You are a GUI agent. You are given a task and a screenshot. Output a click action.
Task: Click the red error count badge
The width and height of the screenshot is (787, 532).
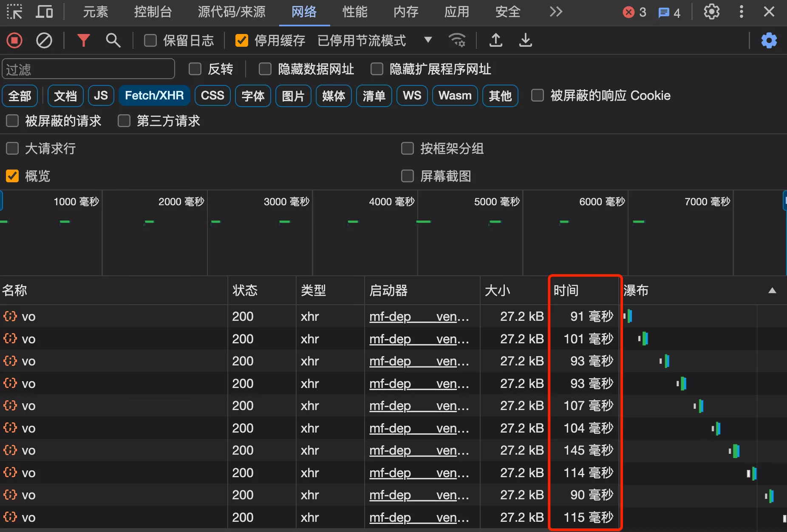[x=634, y=12]
